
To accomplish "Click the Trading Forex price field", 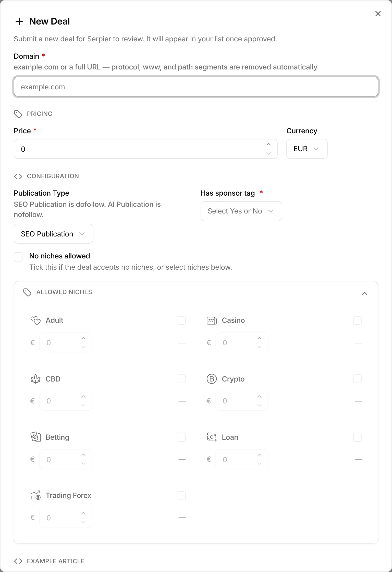I will (66, 518).
